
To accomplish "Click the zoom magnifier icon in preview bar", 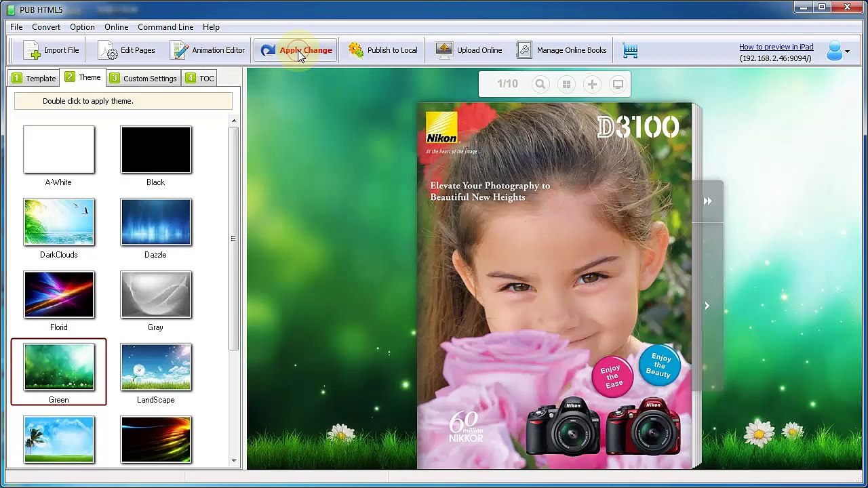I will 540,84.
